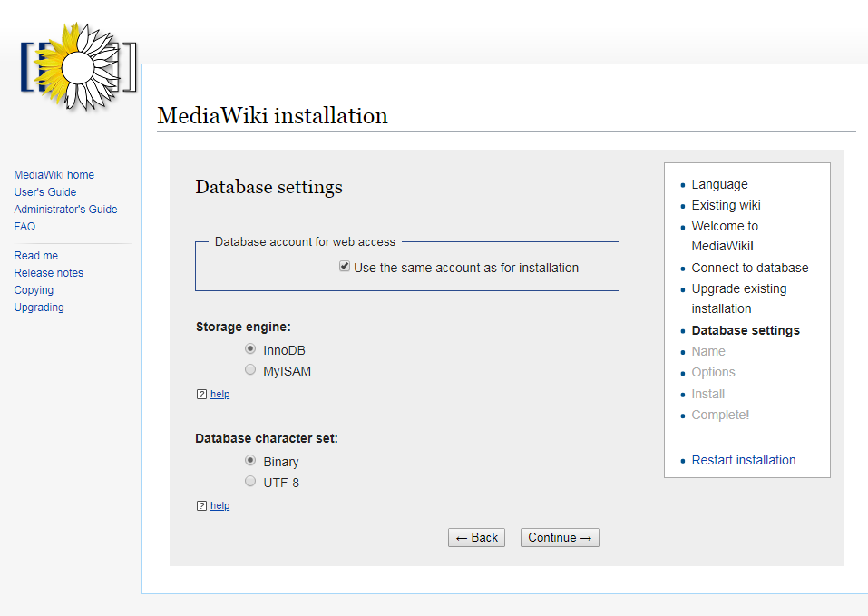Open the User's Guide link
Viewport: 868px width, 616px height.
click(45, 192)
